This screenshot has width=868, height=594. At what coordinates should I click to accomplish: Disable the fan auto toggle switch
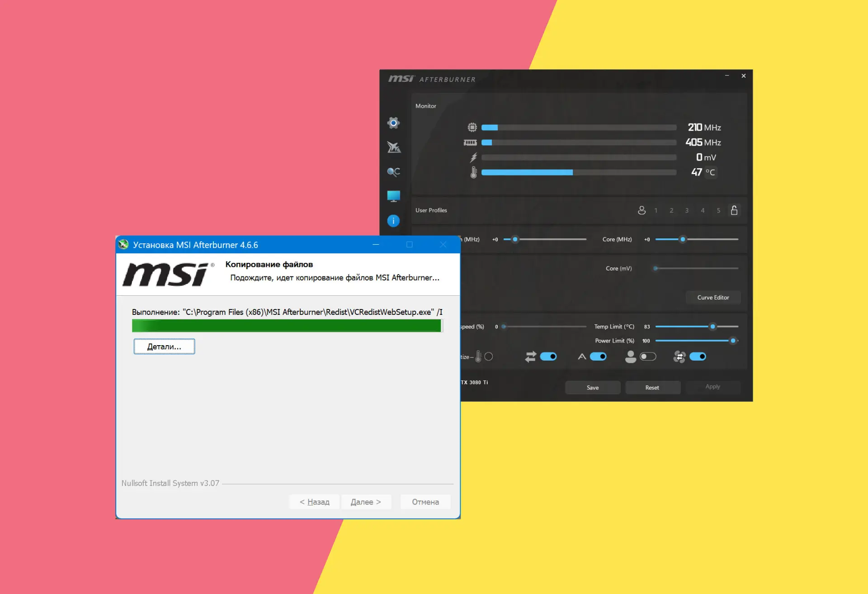(598, 356)
